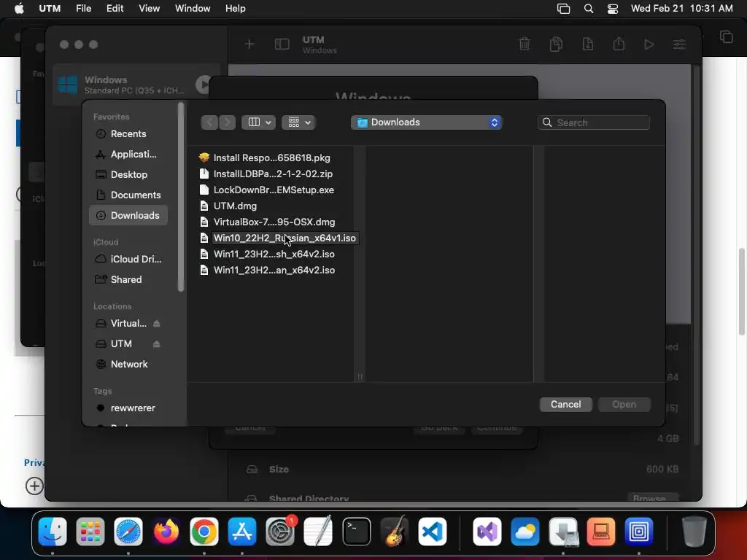Click the move VM document icon

588,44
